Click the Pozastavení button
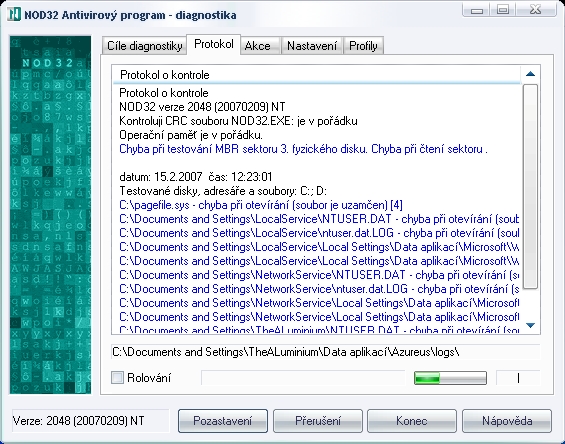Screen dimensions: 565x444 click(223, 421)
